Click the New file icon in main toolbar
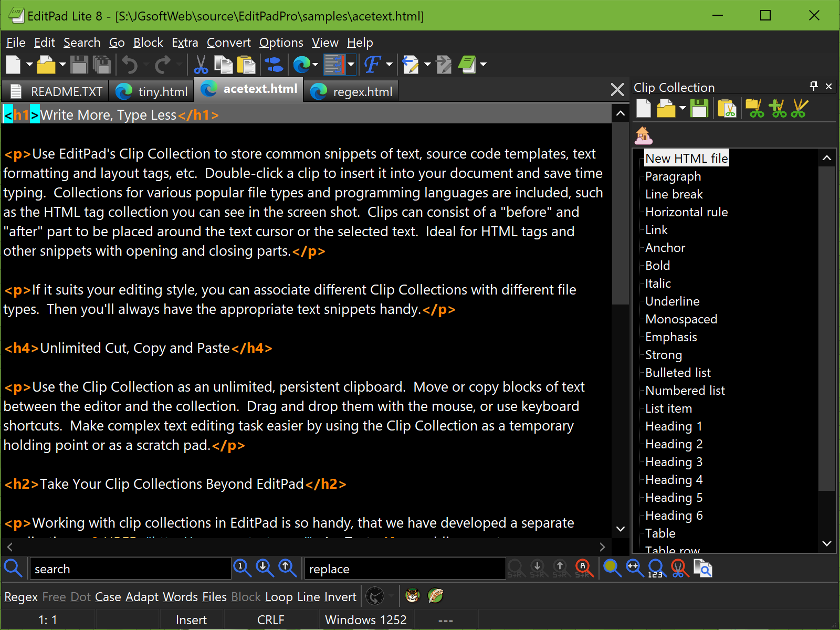The image size is (840, 630). pyautogui.click(x=13, y=65)
